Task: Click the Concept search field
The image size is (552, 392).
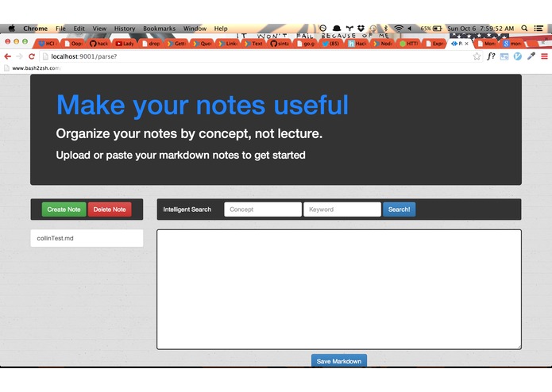Action: click(263, 209)
